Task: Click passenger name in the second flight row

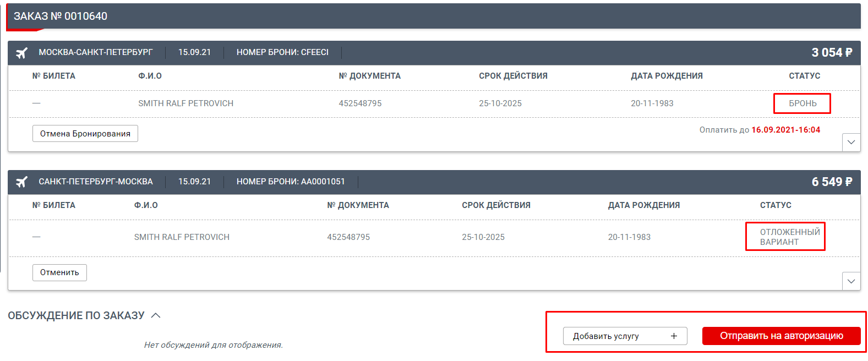Action: click(182, 237)
